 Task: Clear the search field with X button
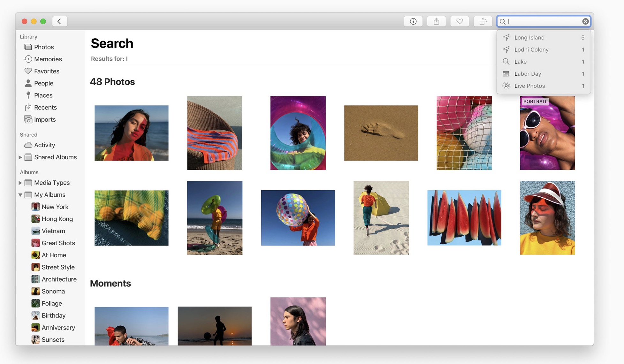585,21
